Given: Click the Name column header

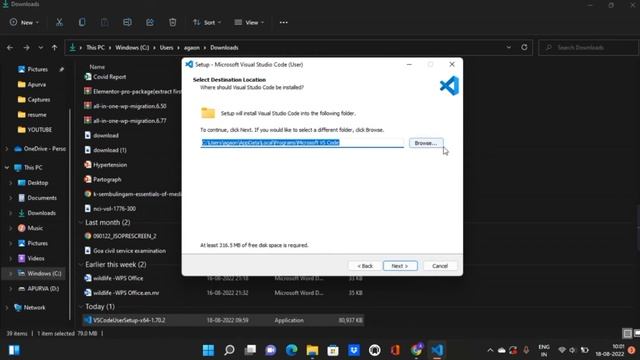Looking at the screenshot, I should [x=97, y=67].
